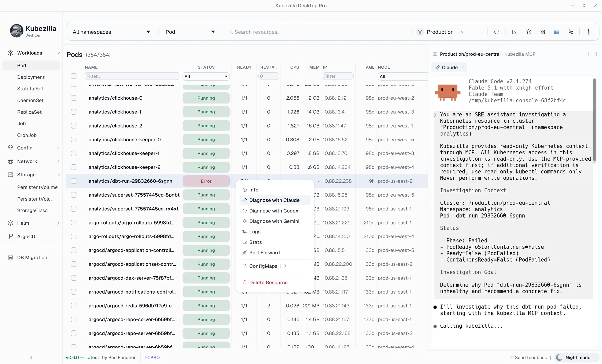The image size is (602, 364).
Task: Select Logs in the context menu
Action: [x=275, y=232]
